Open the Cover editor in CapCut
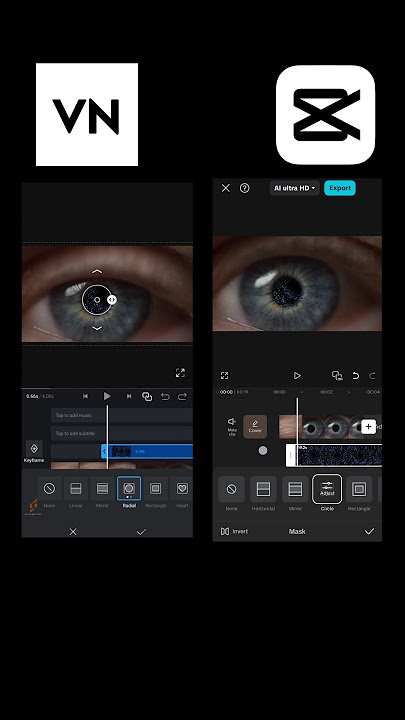 [255, 427]
